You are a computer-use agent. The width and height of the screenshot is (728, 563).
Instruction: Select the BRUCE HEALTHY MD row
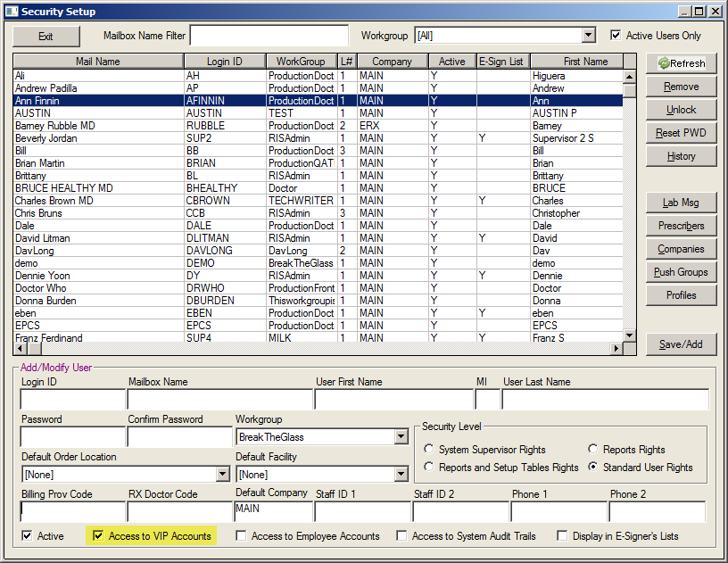click(318, 188)
